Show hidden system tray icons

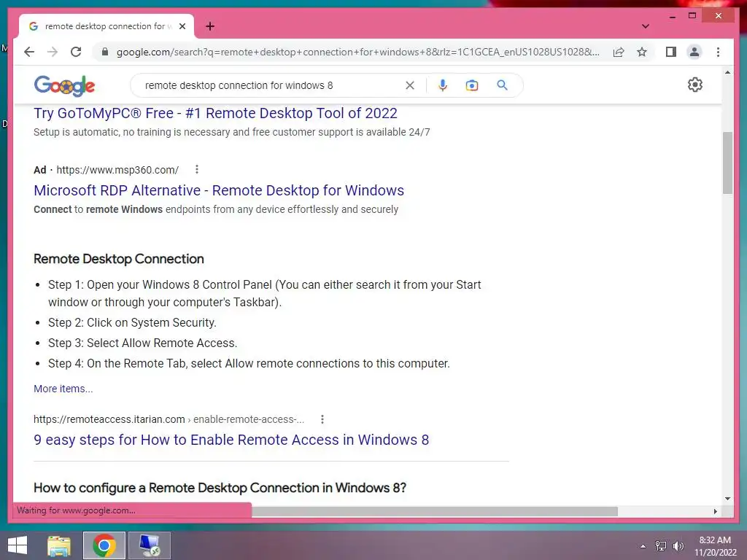click(x=643, y=546)
